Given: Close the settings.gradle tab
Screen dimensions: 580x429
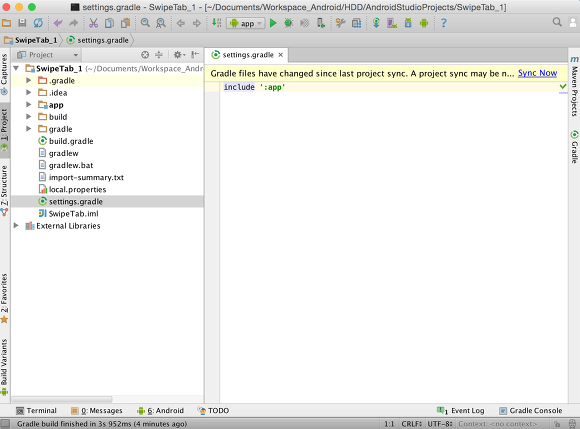Looking at the screenshot, I should 281,55.
